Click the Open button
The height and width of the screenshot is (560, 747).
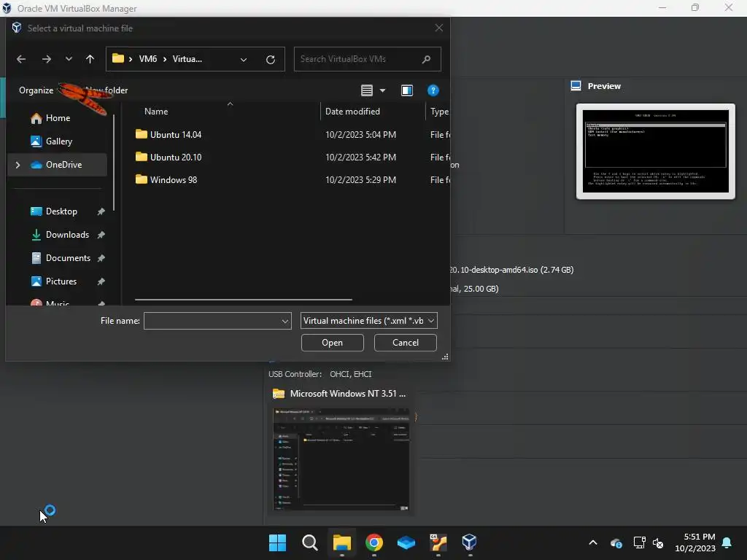coord(333,343)
